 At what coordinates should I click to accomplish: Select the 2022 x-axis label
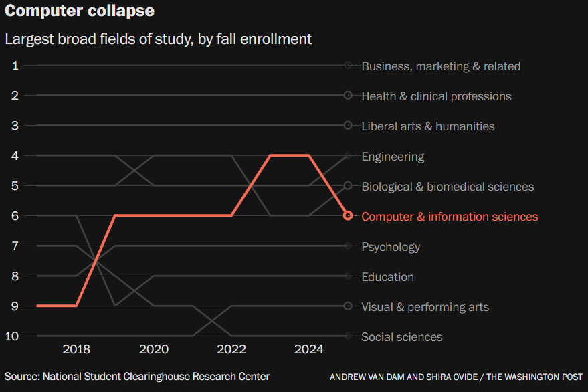click(231, 349)
